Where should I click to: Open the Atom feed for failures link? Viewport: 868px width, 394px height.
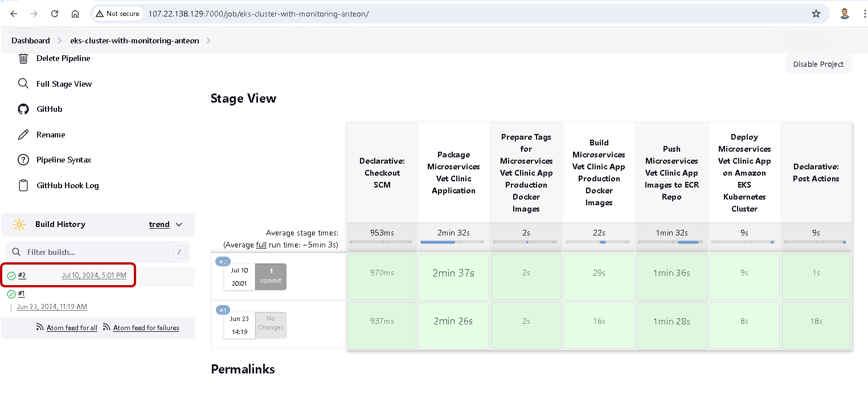(x=146, y=328)
